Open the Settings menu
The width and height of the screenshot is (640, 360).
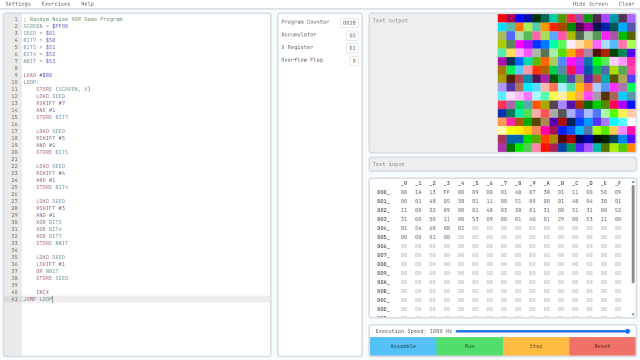pyautogui.click(x=18, y=4)
